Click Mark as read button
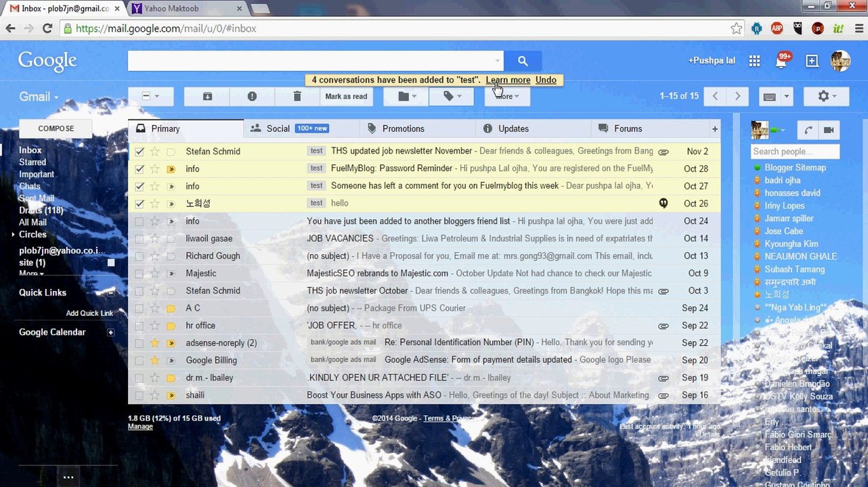 click(346, 97)
